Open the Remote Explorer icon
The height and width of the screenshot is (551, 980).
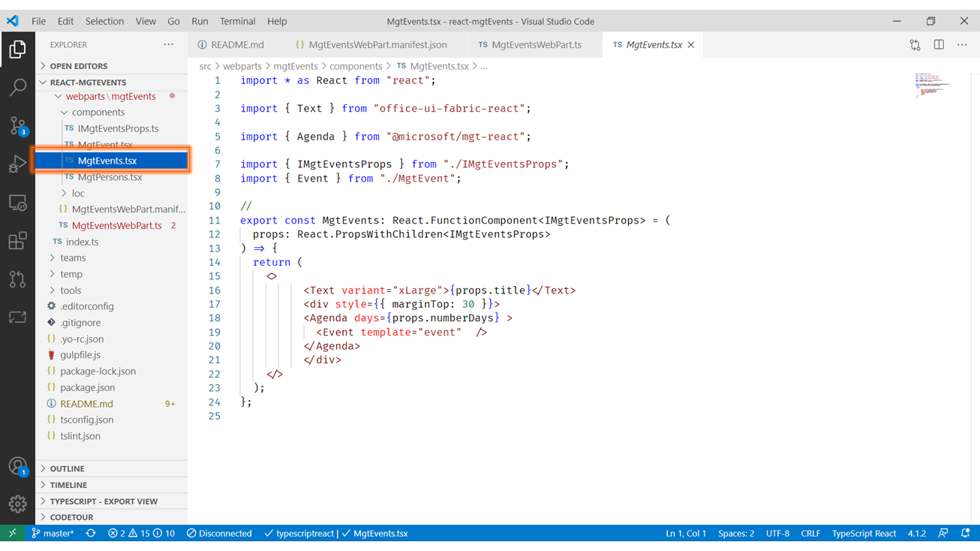pyautogui.click(x=17, y=203)
